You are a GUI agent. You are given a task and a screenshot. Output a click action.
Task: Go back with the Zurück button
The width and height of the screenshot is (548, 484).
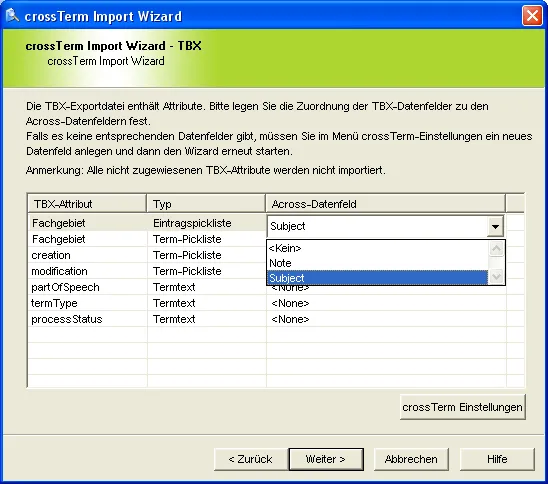[x=250, y=459]
